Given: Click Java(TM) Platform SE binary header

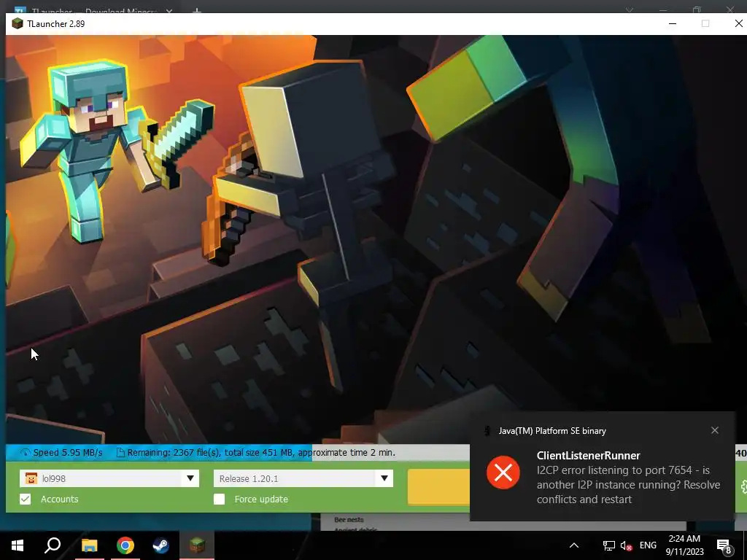Looking at the screenshot, I should pos(552,431).
